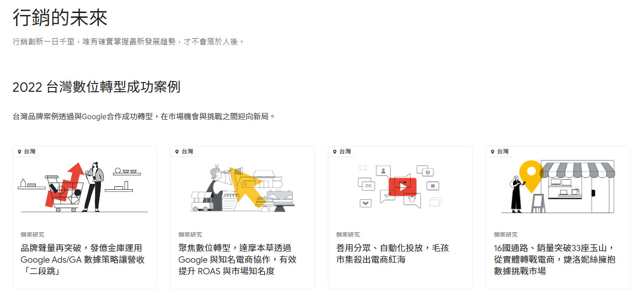Open the 毛孩市集 電商紅海 case study title
The height and width of the screenshot is (295, 644).
point(392,253)
